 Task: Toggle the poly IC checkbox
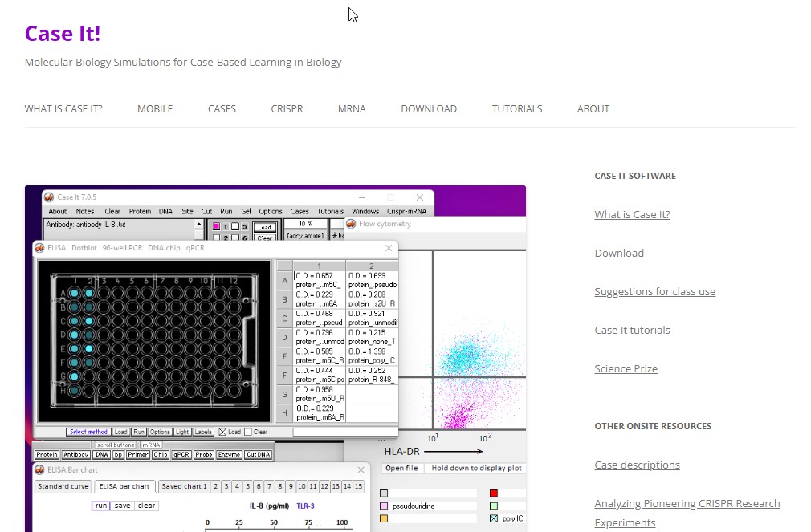(x=494, y=518)
